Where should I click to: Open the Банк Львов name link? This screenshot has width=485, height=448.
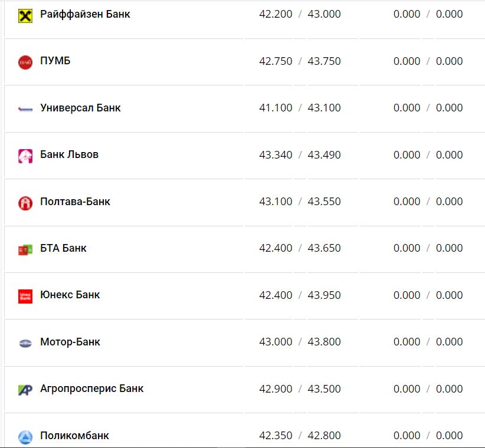coord(69,154)
